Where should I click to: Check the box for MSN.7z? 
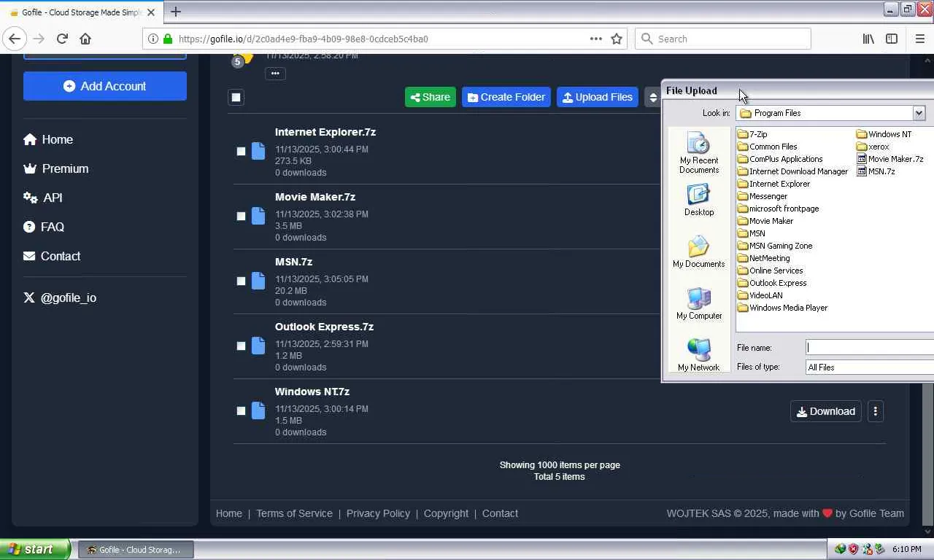(x=241, y=281)
